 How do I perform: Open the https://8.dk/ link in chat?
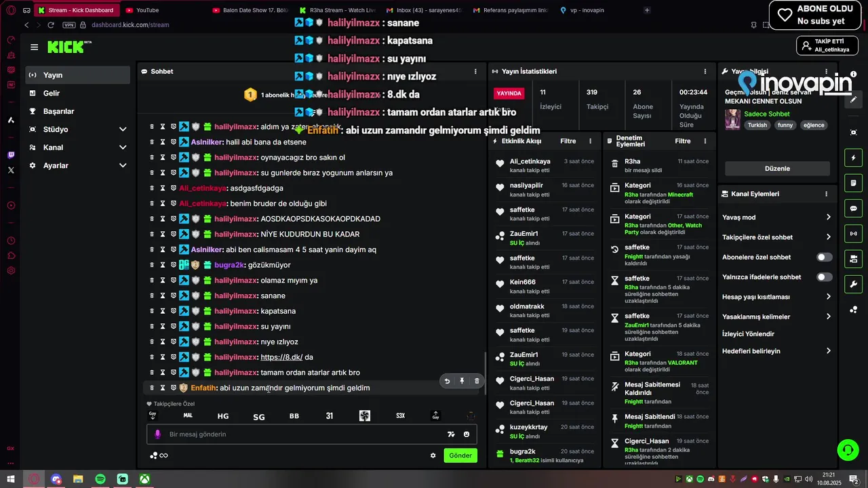coord(281,357)
